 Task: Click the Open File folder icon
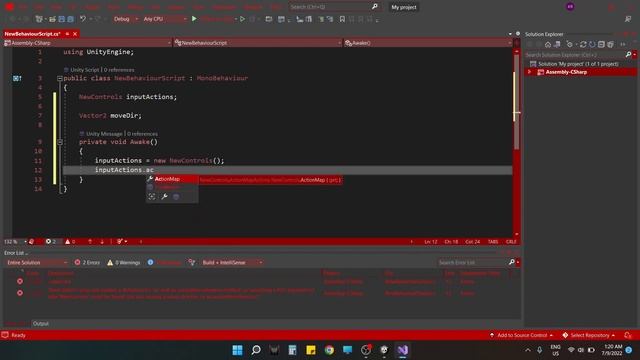point(52,19)
